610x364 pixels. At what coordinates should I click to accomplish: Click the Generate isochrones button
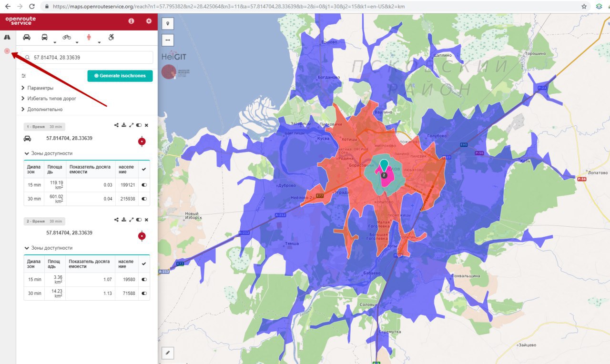click(120, 76)
